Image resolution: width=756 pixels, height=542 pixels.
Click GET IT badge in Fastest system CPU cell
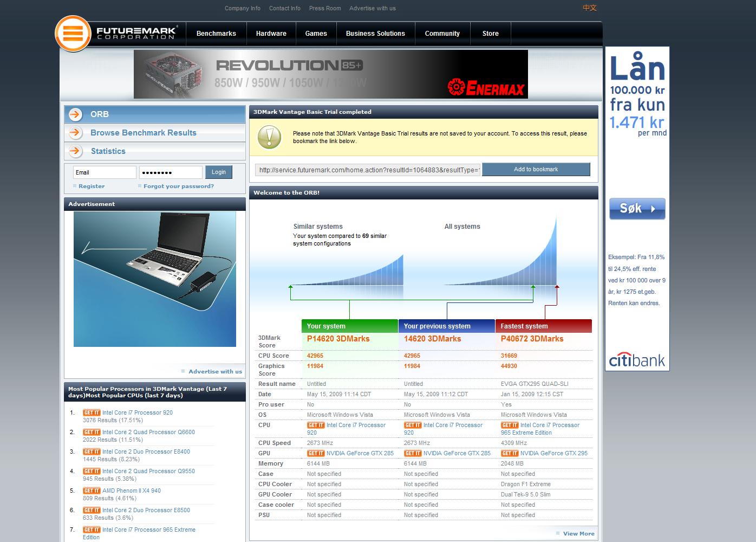(510, 425)
